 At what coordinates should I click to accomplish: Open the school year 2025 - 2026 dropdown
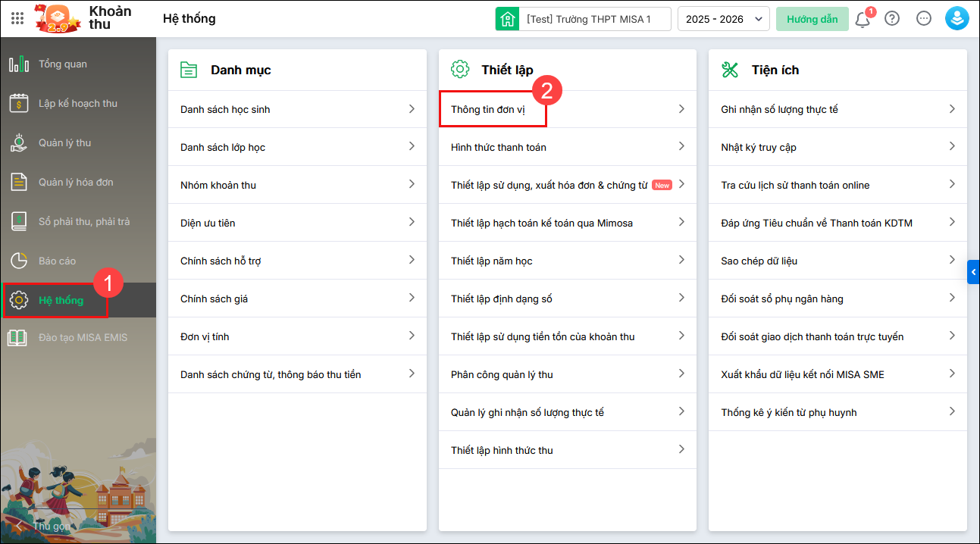(x=723, y=19)
